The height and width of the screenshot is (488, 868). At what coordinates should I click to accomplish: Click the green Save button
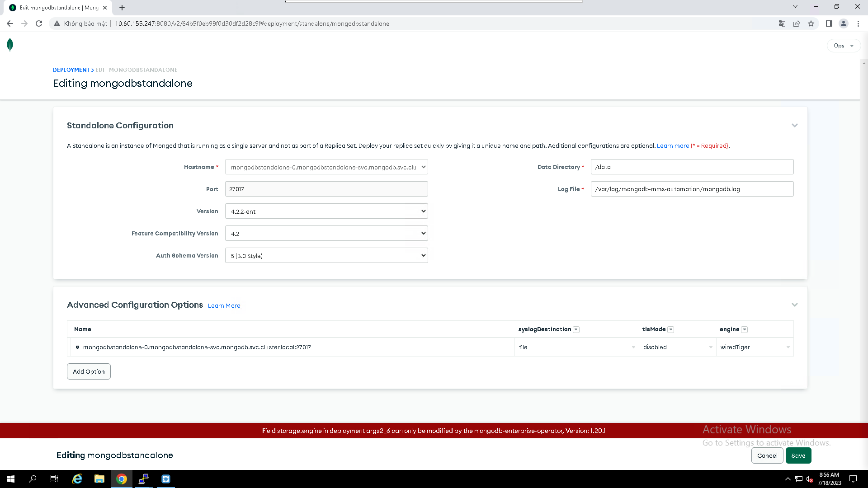pyautogui.click(x=798, y=455)
